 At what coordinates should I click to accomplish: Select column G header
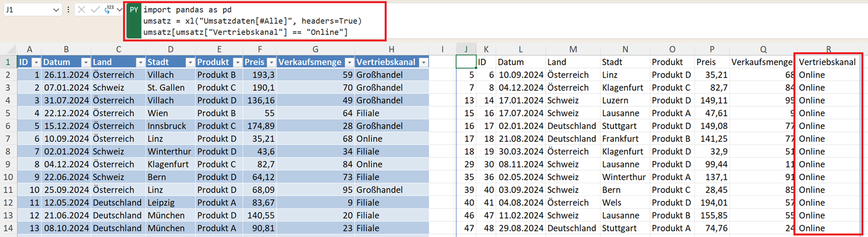(315, 49)
